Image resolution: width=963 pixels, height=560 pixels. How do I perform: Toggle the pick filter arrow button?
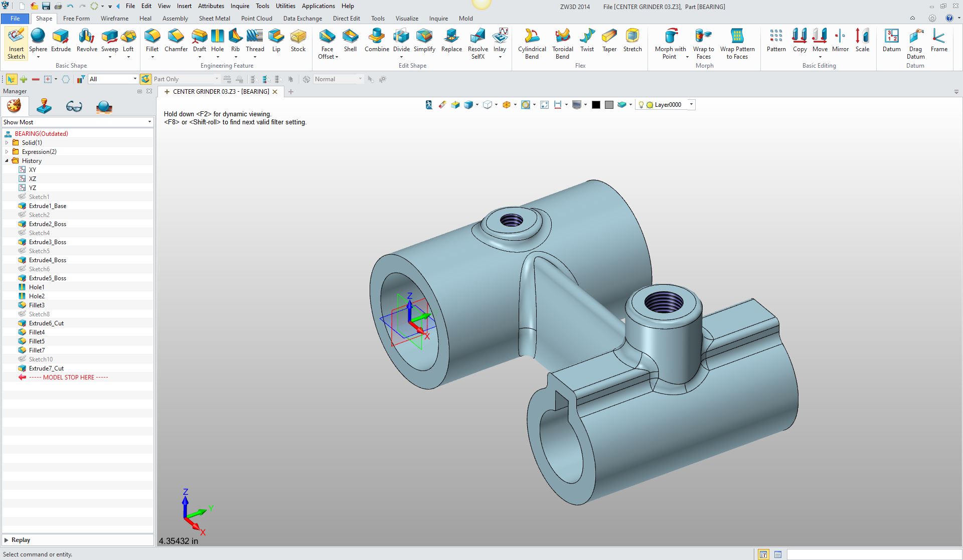(11, 79)
